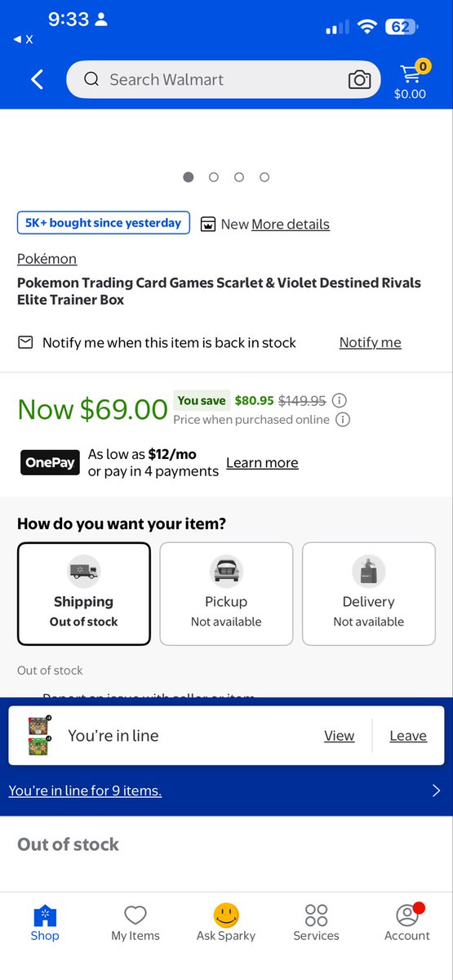Click info icon beside $149.95 price

click(340, 400)
